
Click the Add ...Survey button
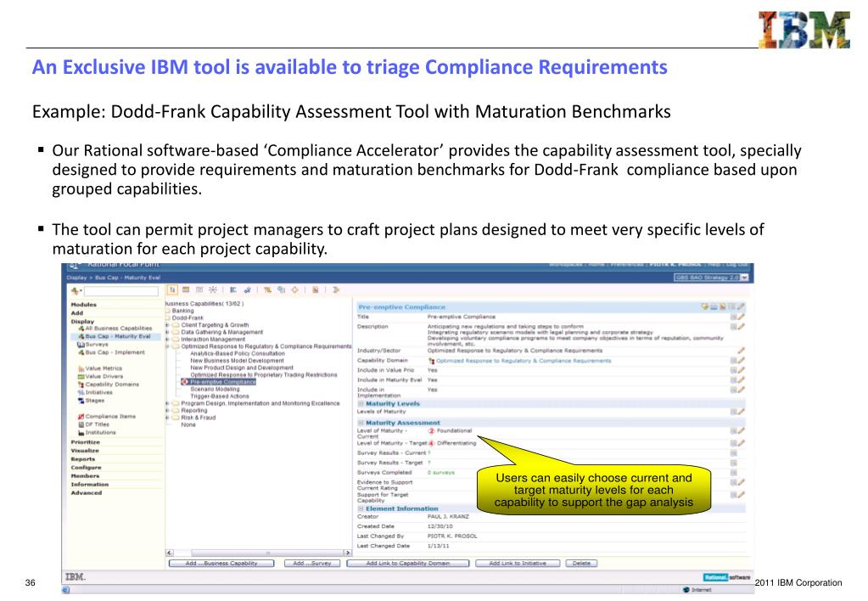pos(312,564)
